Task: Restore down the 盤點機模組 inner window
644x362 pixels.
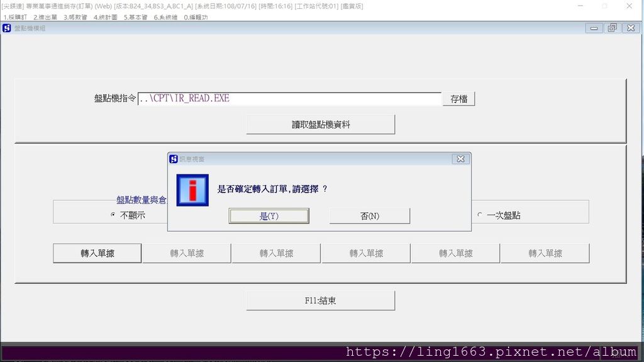Action: [613, 28]
